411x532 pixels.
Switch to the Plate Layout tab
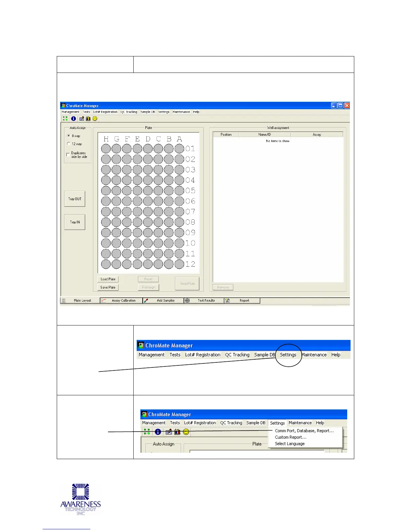click(x=81, y=301)
